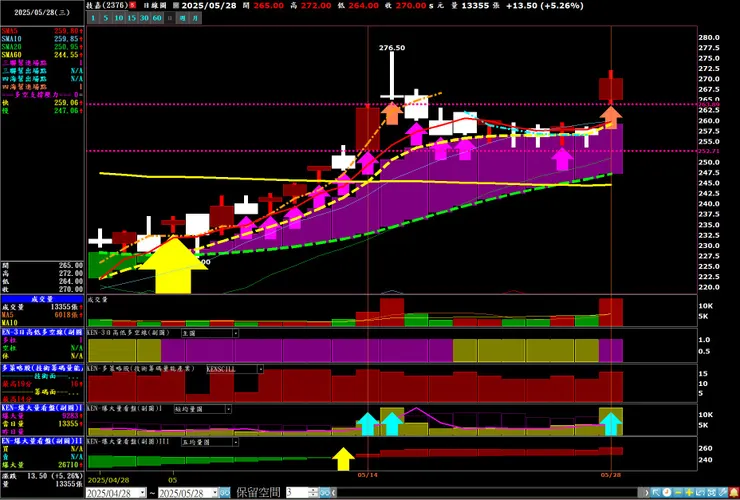Click the 05/14 date marker on time axis
The image size is (740, 500).
coord(367,475)
